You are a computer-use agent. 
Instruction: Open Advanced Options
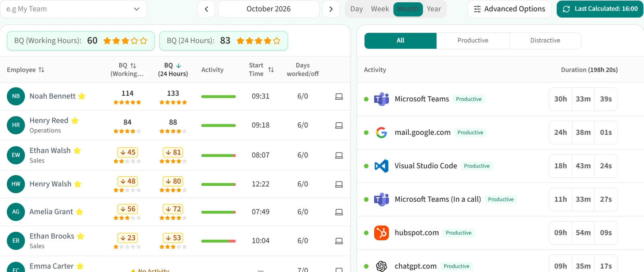[x=509, y=9]
